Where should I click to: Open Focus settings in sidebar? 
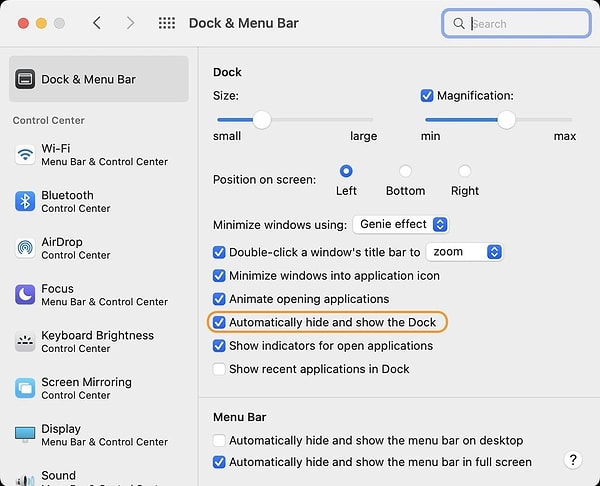pos(99,295)
